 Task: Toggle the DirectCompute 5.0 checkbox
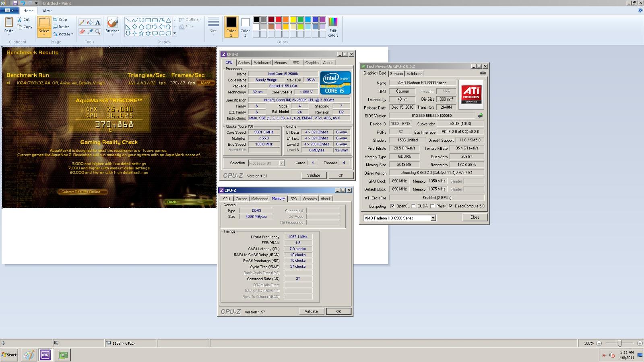pyautogui.click(x=451, y=206)
